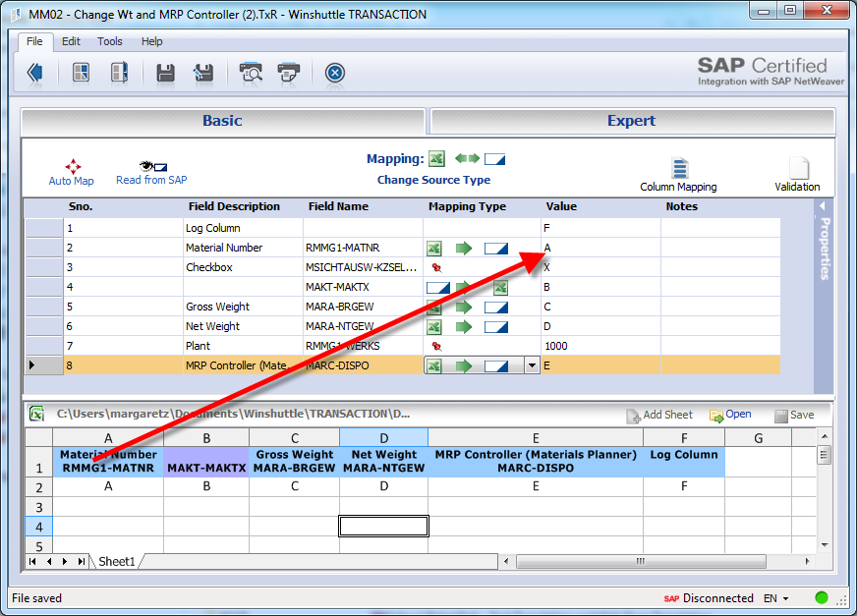Screen dimensions: 857x616
Task: Click the red pin icon in Plant row
Action: [436, 346]
